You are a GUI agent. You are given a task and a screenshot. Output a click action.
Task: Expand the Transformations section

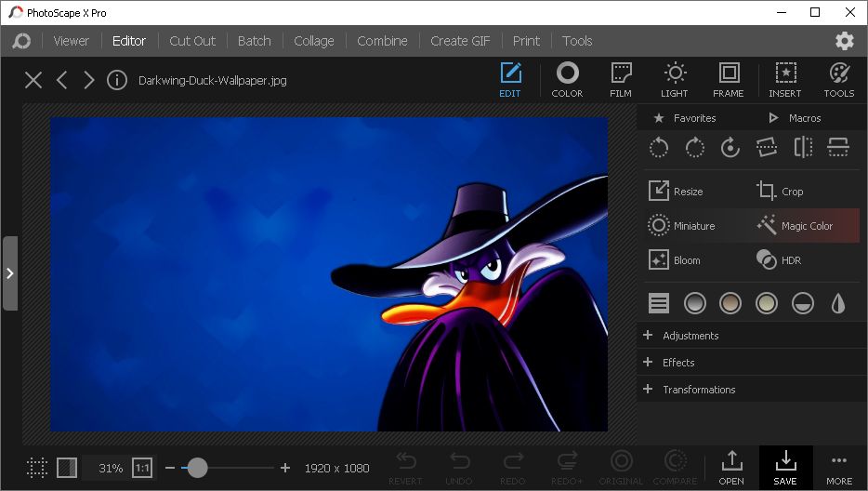click(752, 389)
